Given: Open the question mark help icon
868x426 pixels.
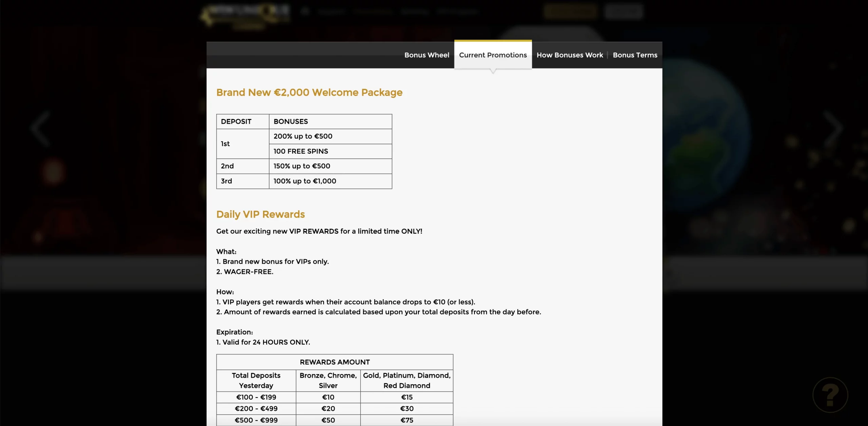Looking at the screenshot, I should coord(830,395).
